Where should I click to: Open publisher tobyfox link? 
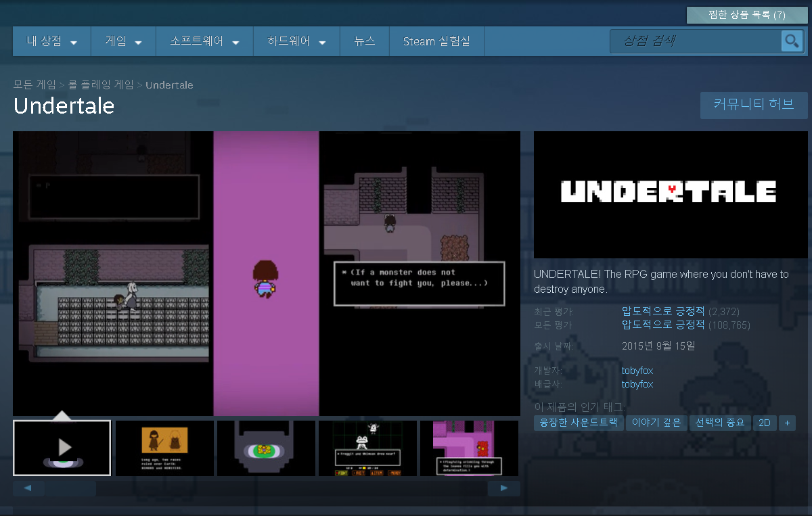tap(637, 384)
